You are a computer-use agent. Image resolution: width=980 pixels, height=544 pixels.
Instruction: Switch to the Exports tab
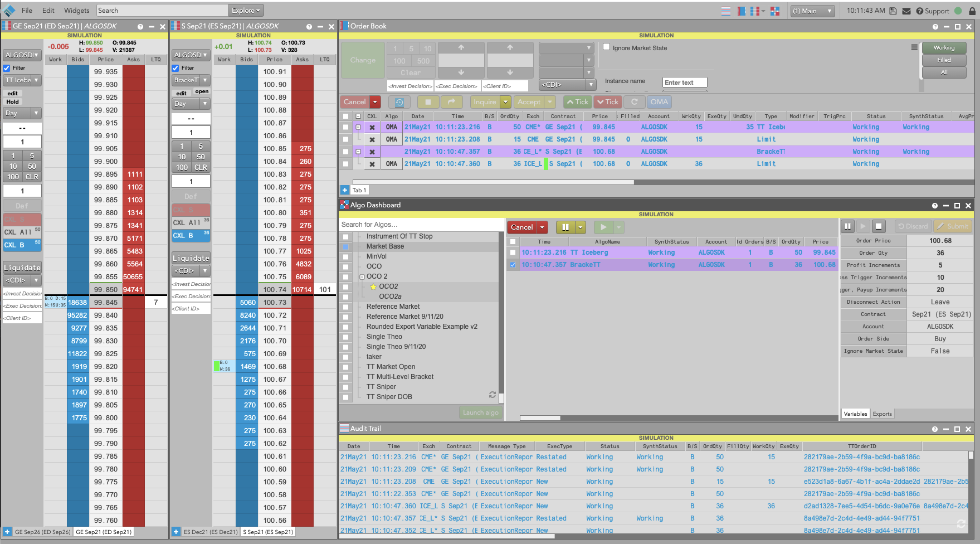point(882,414)
